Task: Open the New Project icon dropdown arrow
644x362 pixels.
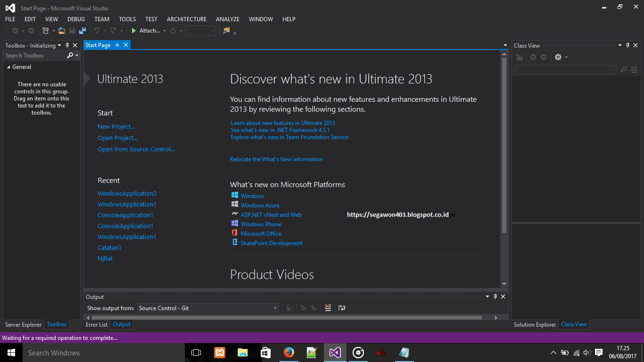Action: coord(53,31)
